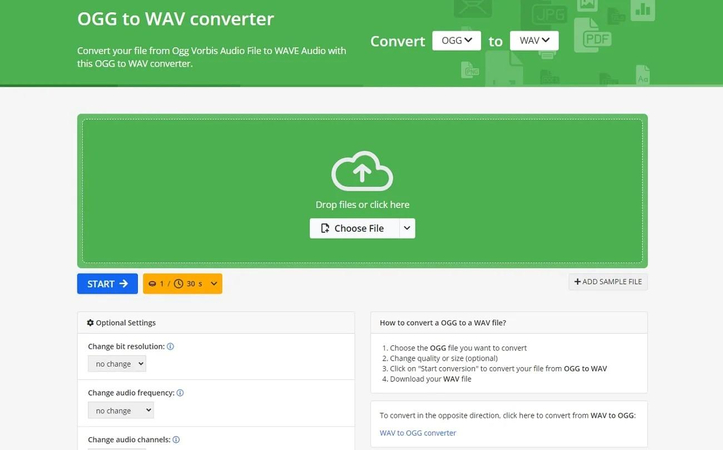The height and width of the screenshot is (450, 723).
Task: Open the bit resolution 'no change' dropdown
Action: (117, 364)
